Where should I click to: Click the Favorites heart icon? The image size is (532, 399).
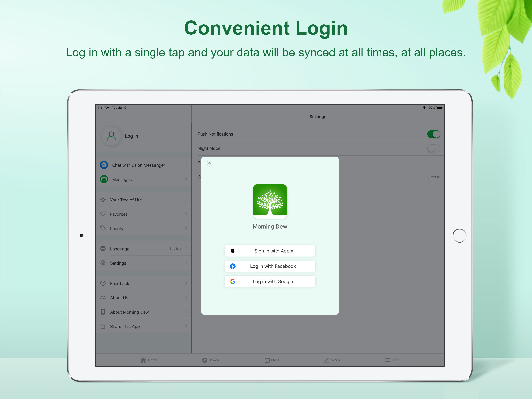tap(103, 214)
